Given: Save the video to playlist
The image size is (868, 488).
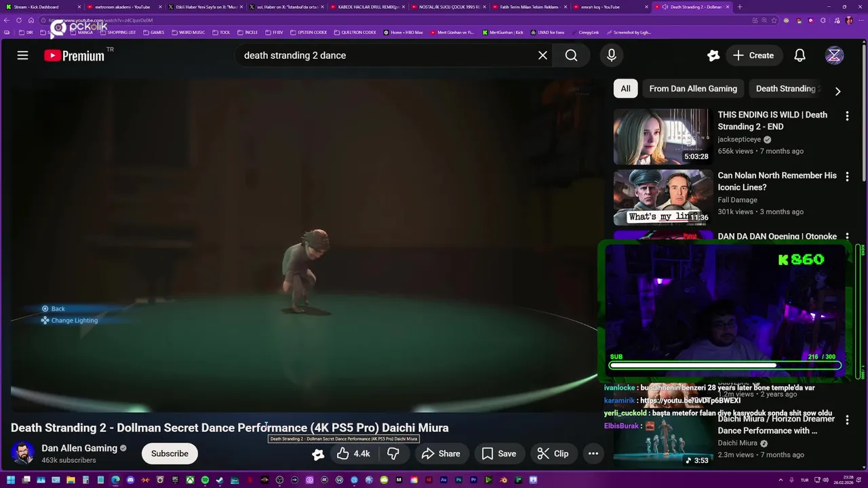Looking at the screenshot, I should point(498,453).
